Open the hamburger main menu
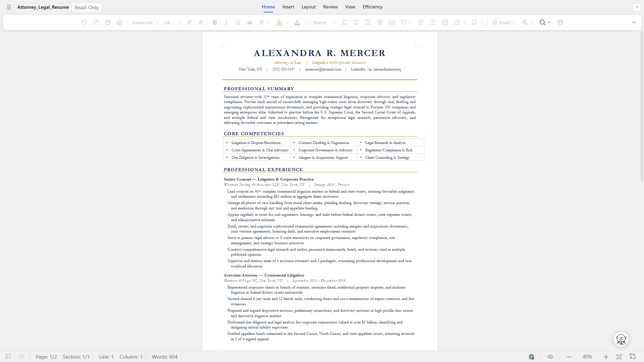The width and height of the screenshot is (644, 362). point(9,7)
